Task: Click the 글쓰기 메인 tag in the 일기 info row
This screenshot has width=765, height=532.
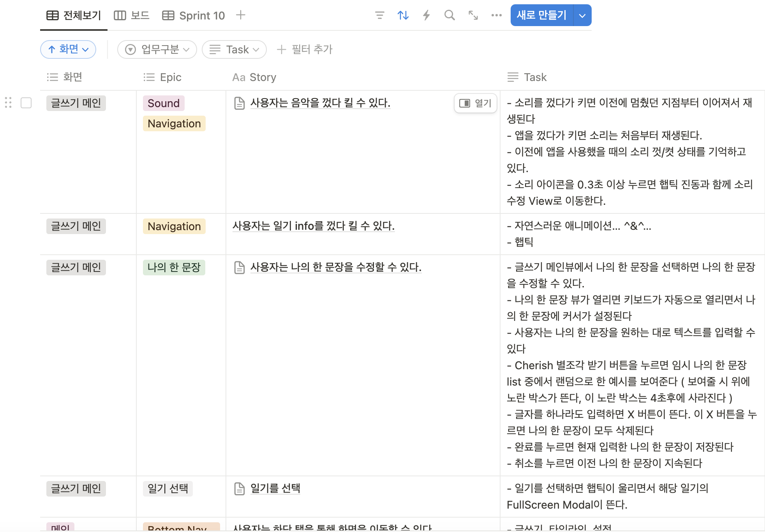Action: pyautogui.click(x=76, y=226)
